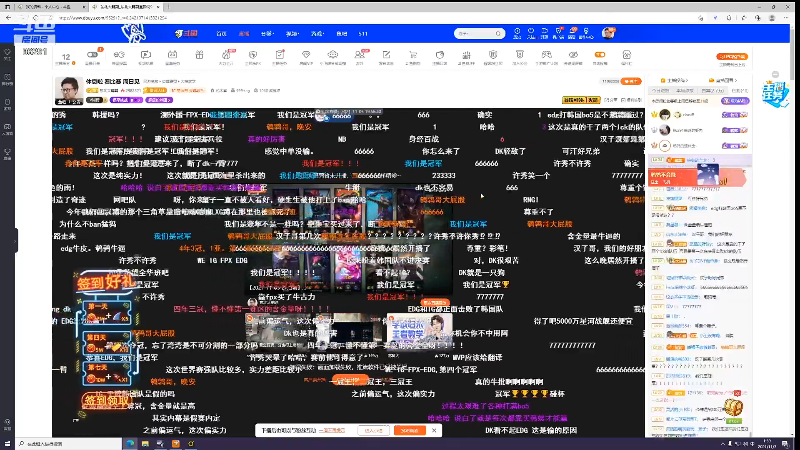This screenshot has width=800, height=450.
Task: Expand the second purple tag under streamer name
Action: [x=159, y=100]
